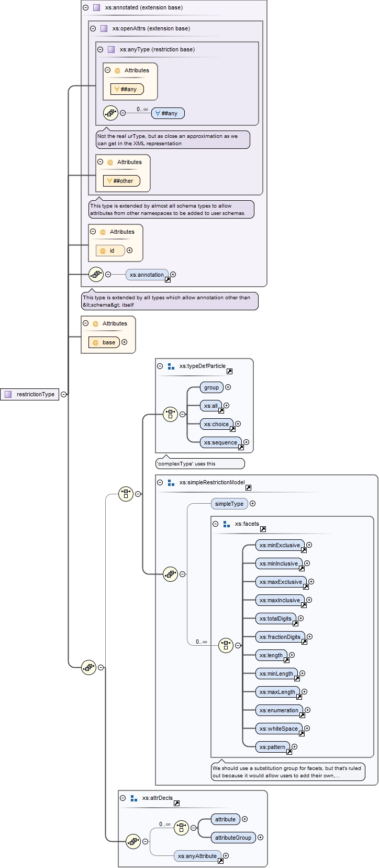Follow the reference arrow on xs:attrDecls
The height and width of the screenshot is (868, 379).
point(176,803)
